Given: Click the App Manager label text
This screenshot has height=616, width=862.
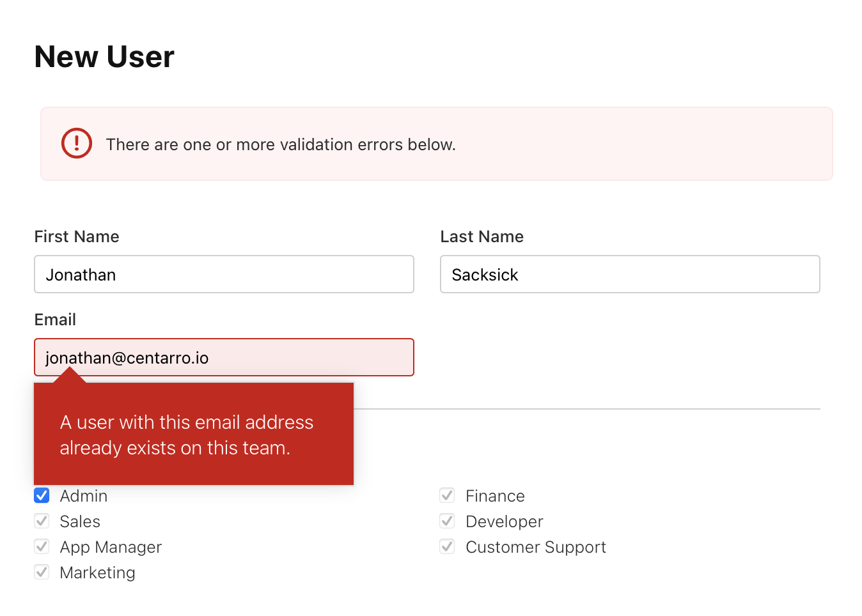Looking at the screenshot, I should click(111, 547).
